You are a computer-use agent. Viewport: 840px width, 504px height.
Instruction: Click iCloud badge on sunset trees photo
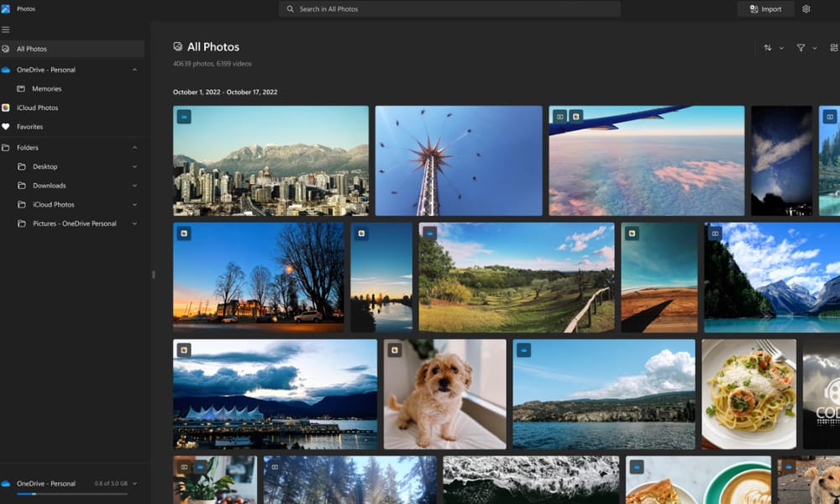pos(184,234)
